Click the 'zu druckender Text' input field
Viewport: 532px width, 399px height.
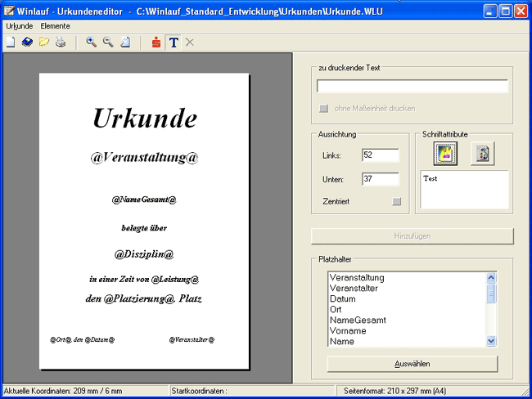click(x=412, y=87)
